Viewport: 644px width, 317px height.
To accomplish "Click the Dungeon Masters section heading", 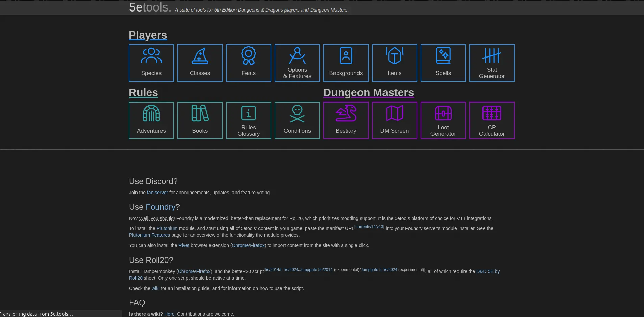I will [x=369, y=93].
